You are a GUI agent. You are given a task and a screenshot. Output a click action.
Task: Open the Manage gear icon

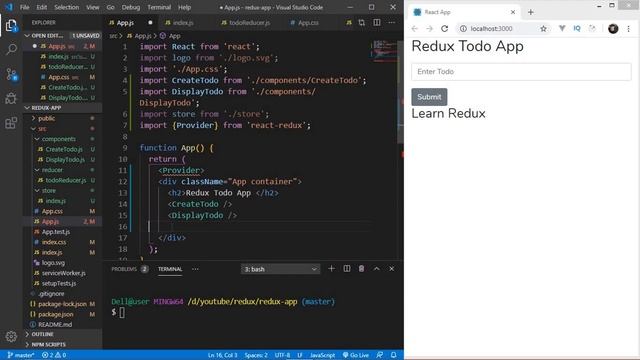pyautogui.click(x=11, y=336)
